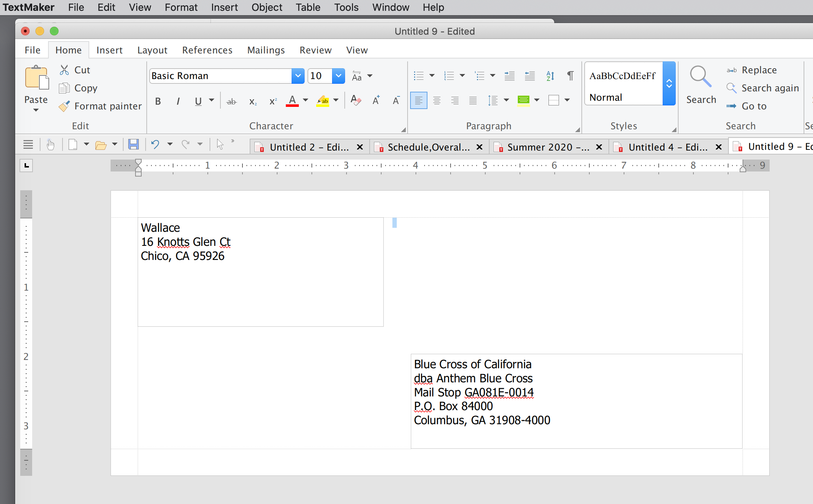Close the Untitled 2 document tab
The image size is (813, 504).
pos(360,147)
